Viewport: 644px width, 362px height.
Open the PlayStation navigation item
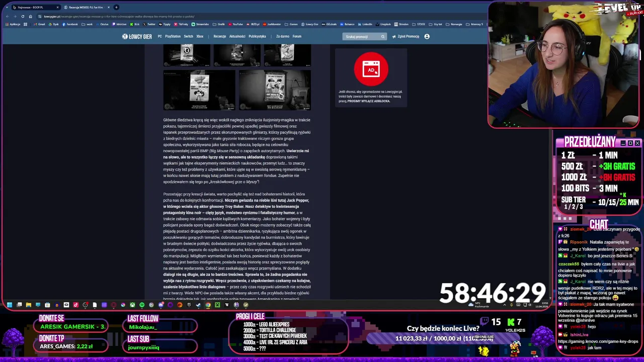point(173,36)
